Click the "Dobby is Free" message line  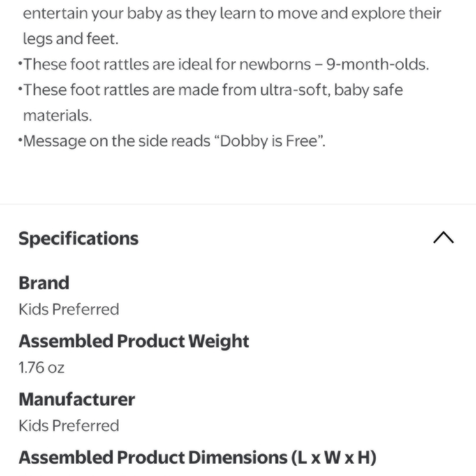[172, 141]
